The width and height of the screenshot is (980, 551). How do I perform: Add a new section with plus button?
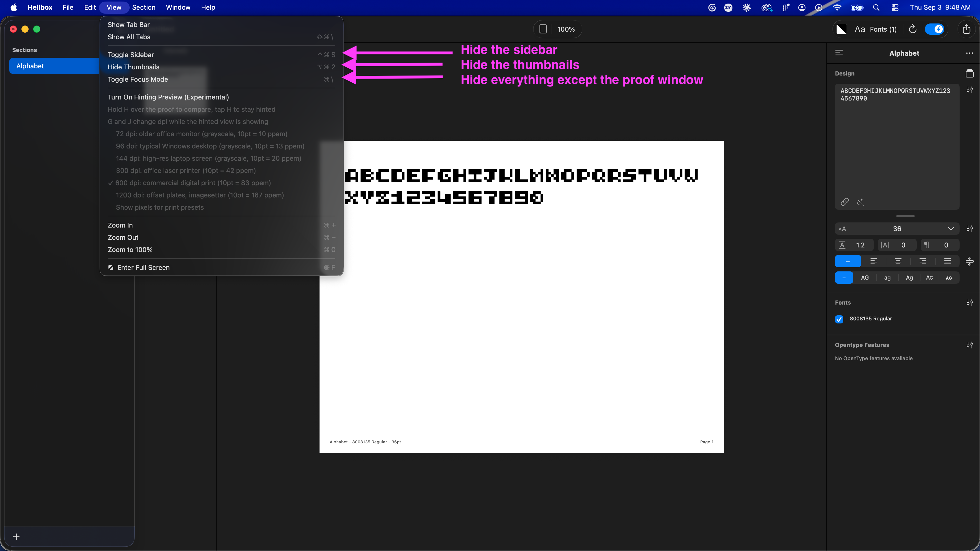coord(16,536)
